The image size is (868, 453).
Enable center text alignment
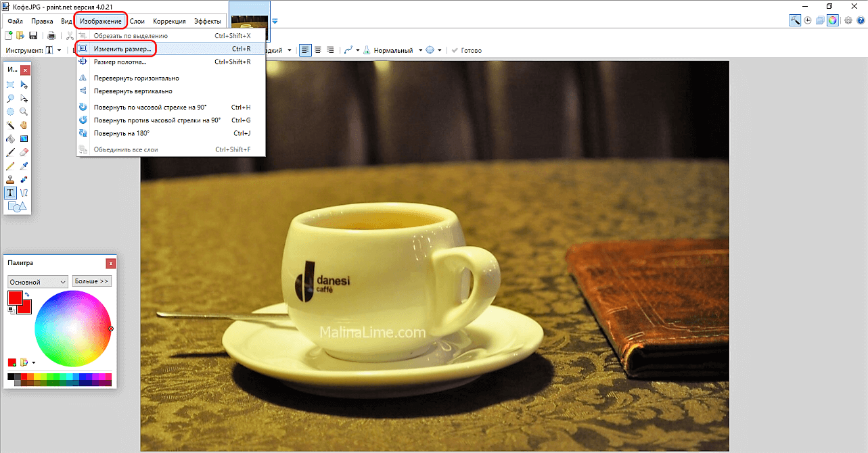click(x=317, y=50)
